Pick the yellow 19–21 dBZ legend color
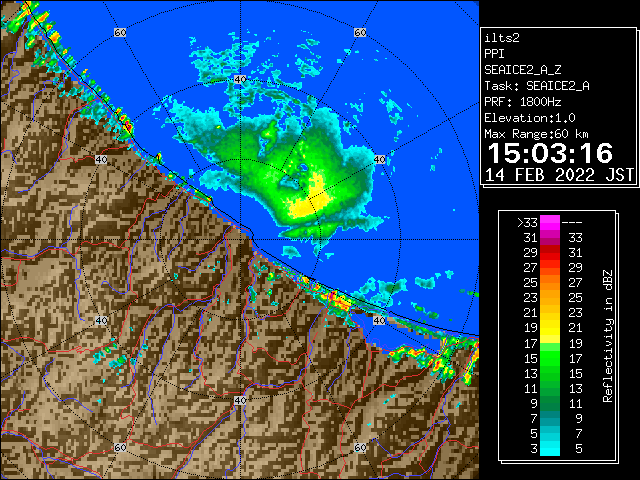The width and height of the screenshot is (640, 480). click(550, 328)
